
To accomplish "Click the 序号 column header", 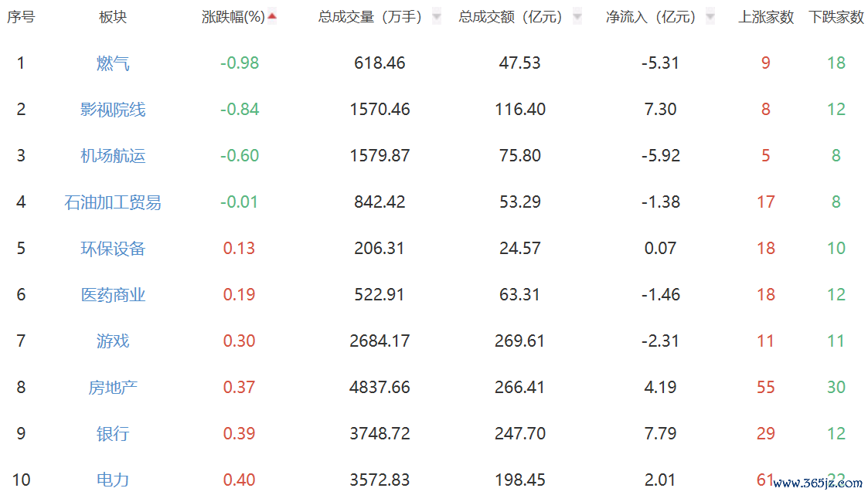I will tap(21, 17).
